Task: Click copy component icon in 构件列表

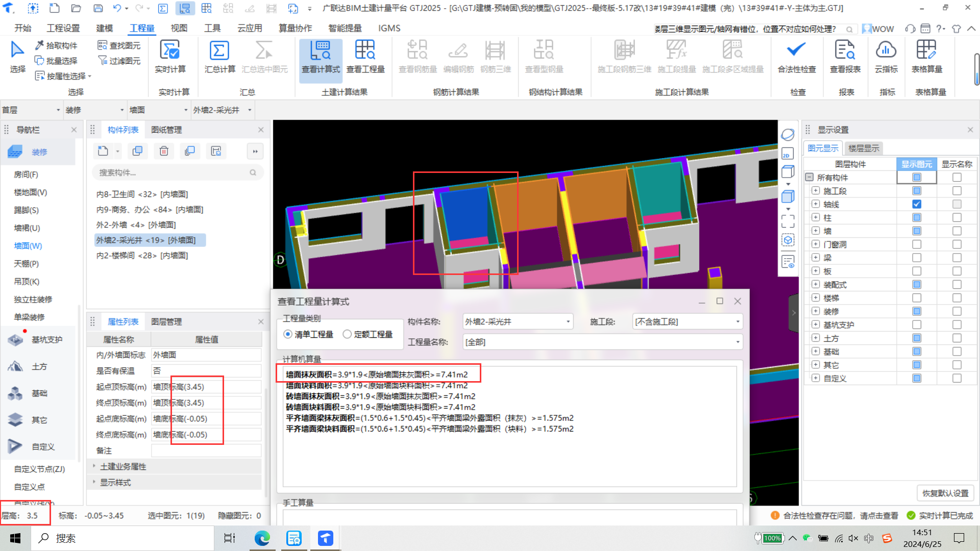Action: [x=137, y=151]
